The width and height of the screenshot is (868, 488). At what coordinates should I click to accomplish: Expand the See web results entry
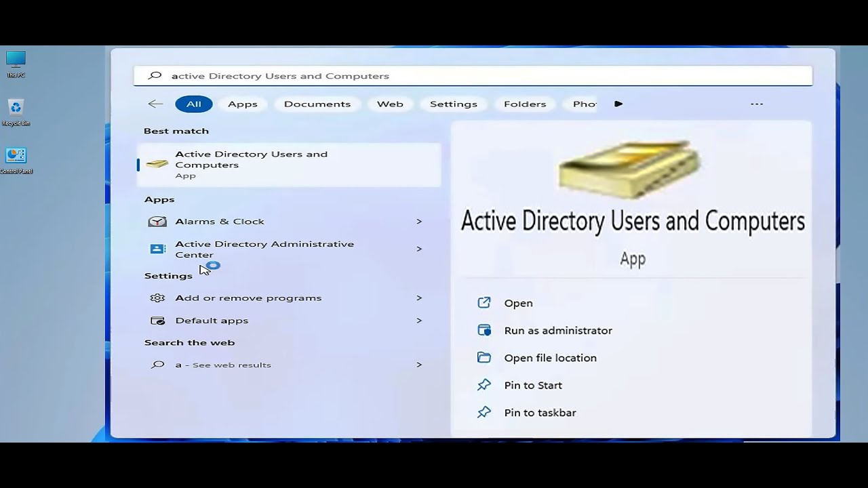[x=419, y=365]
